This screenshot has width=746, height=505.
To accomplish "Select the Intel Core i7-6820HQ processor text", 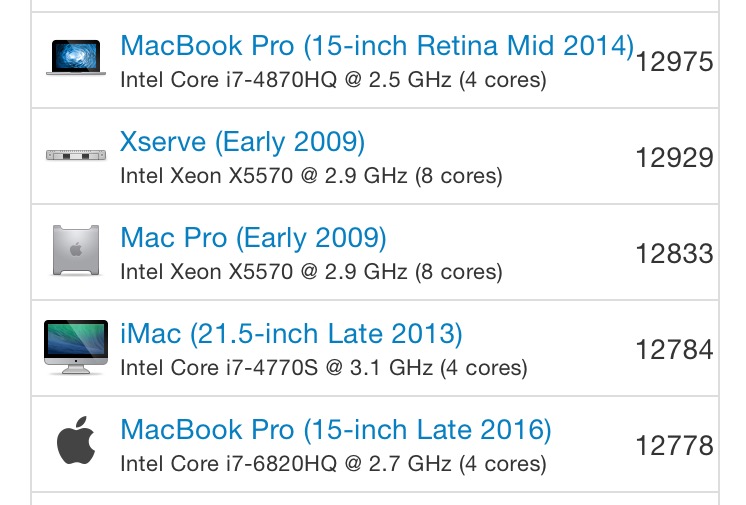I will pos(333,464).
